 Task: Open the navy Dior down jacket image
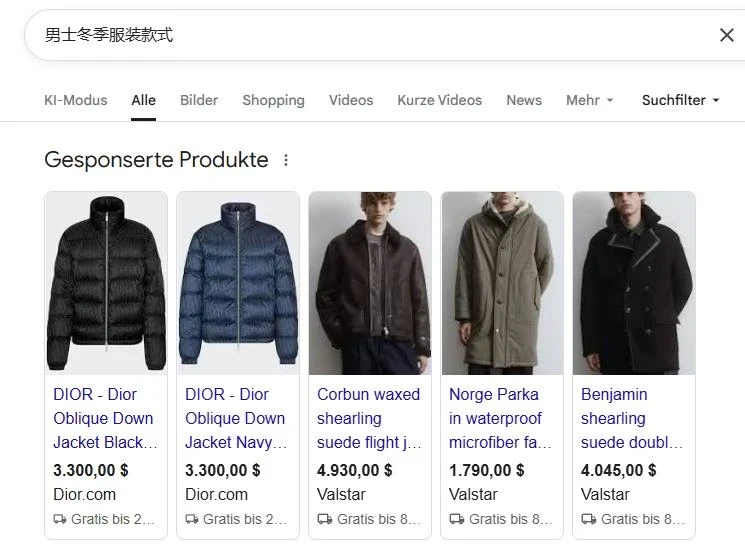pos(238,283)
